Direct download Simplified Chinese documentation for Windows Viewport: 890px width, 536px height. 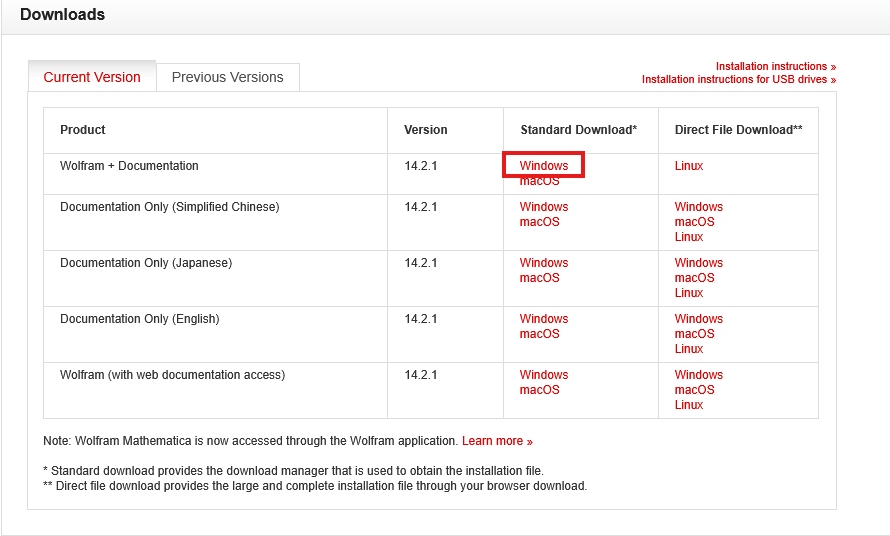coord(699,207)
